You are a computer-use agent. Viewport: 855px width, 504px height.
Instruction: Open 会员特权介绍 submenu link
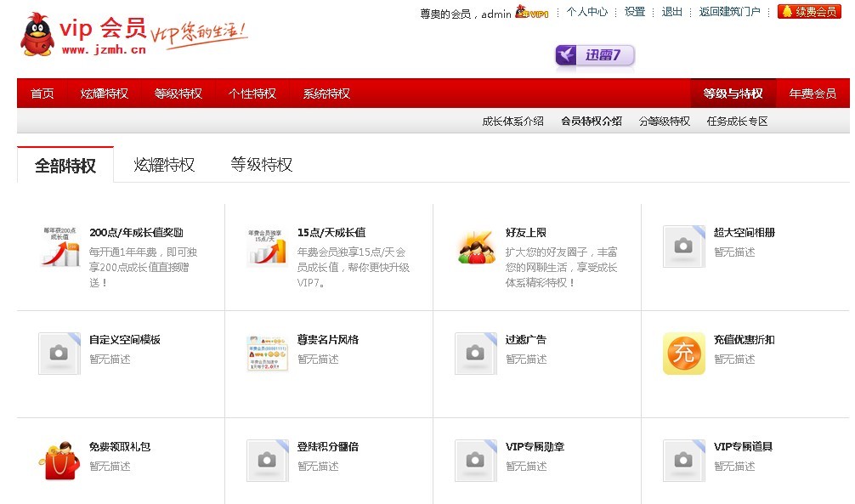click(592, 121)
